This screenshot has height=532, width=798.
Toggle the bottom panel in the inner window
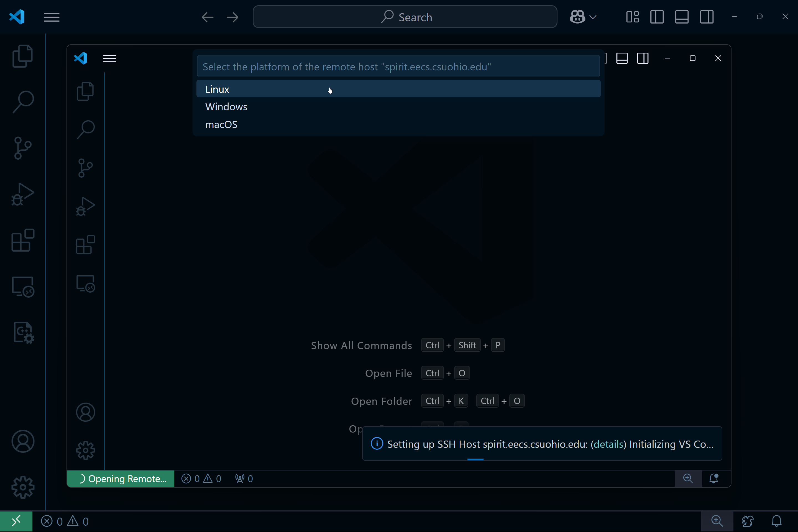tap(622, 58)
